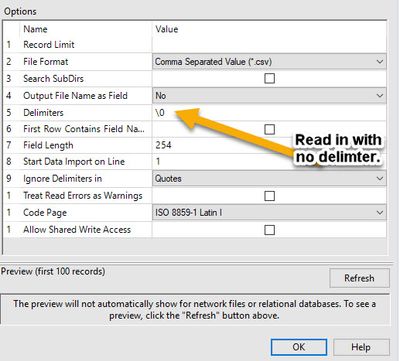Click the Treat Read Errors as Warnings label
Viewport: 400px width, 361px height.
click(x=83, y=196)
